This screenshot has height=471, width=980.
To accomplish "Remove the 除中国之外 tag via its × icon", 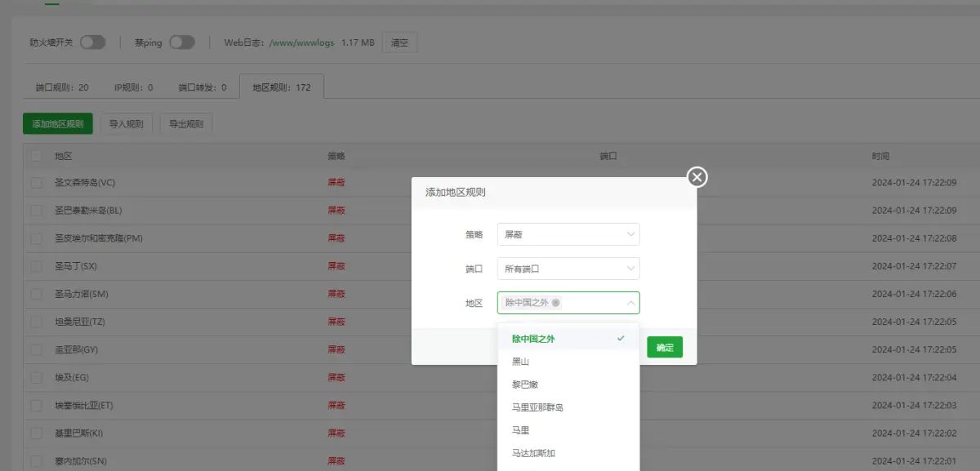I will pyautogui.click(x=556, y=302).
